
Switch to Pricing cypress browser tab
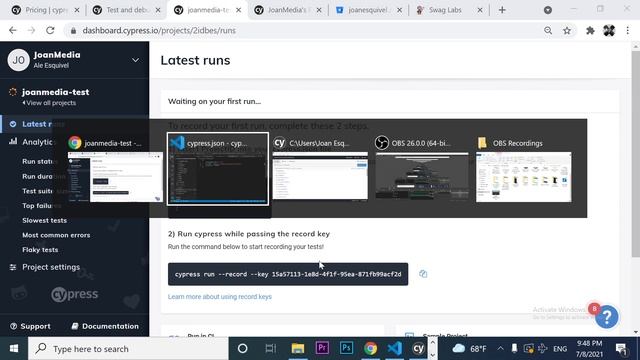click(x=45, y=10)
